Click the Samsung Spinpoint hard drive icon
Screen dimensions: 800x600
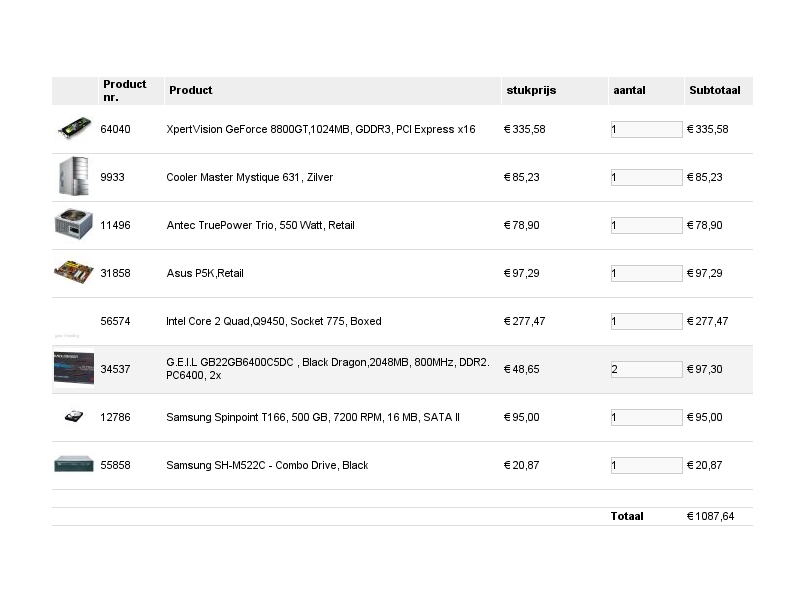pos(74,416)
